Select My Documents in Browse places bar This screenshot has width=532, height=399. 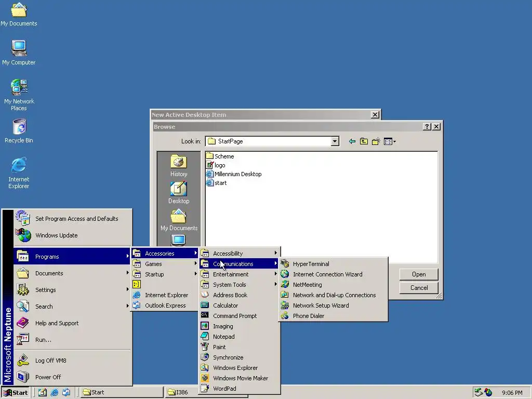[179, 220]
